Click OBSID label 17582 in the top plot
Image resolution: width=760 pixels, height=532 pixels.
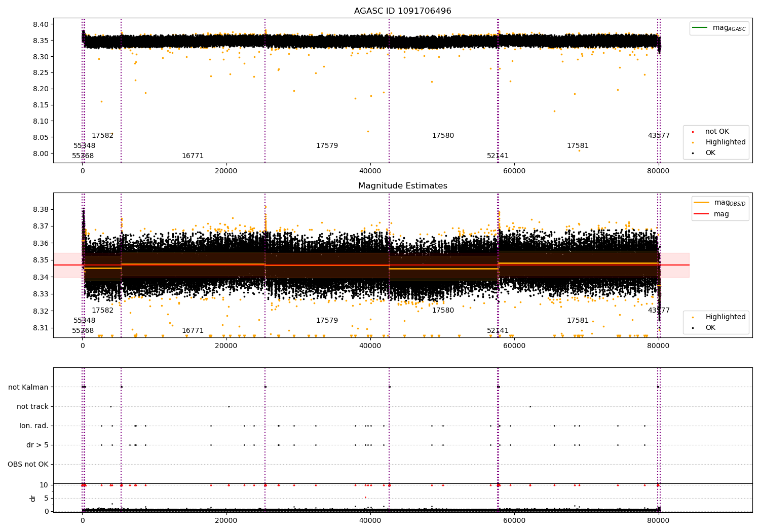[x=102, y=136]
